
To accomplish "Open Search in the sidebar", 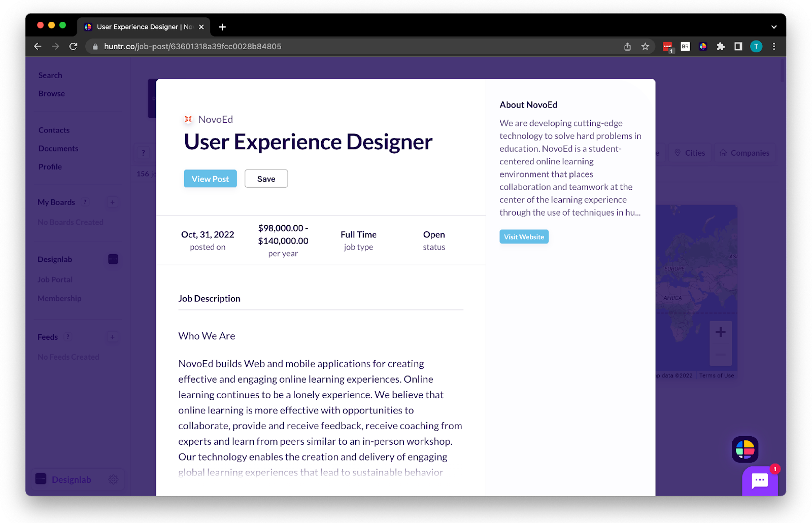I will [x=50, y=75].
